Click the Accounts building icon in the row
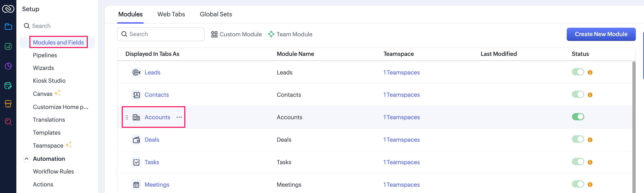 pos(136,117)
